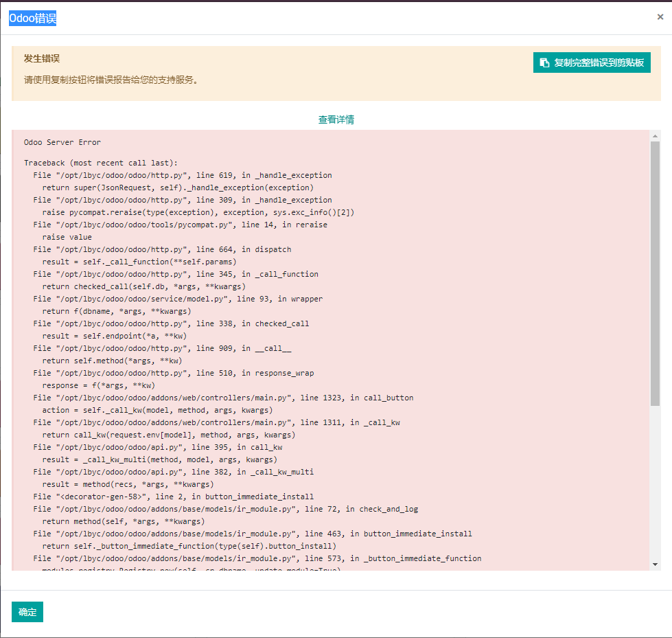The image size is (672, 638).
Task: Click the 'main.py, line 1311, in _call_kw' line
Action: pyautogui.click(x=216, y=423)
